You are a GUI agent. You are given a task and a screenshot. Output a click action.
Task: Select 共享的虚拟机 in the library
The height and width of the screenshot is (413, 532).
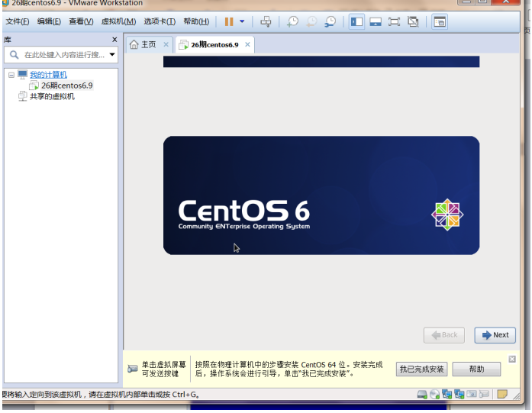52,97
